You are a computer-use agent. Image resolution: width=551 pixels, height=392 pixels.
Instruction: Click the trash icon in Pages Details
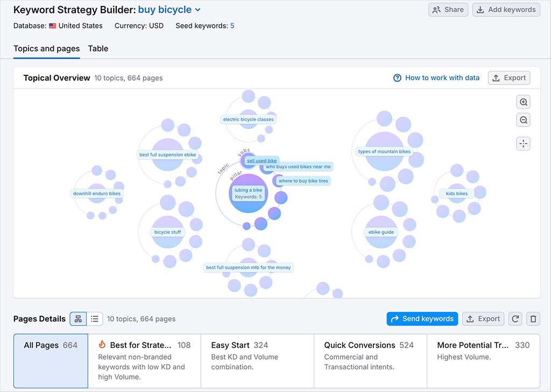pos(533,318)
